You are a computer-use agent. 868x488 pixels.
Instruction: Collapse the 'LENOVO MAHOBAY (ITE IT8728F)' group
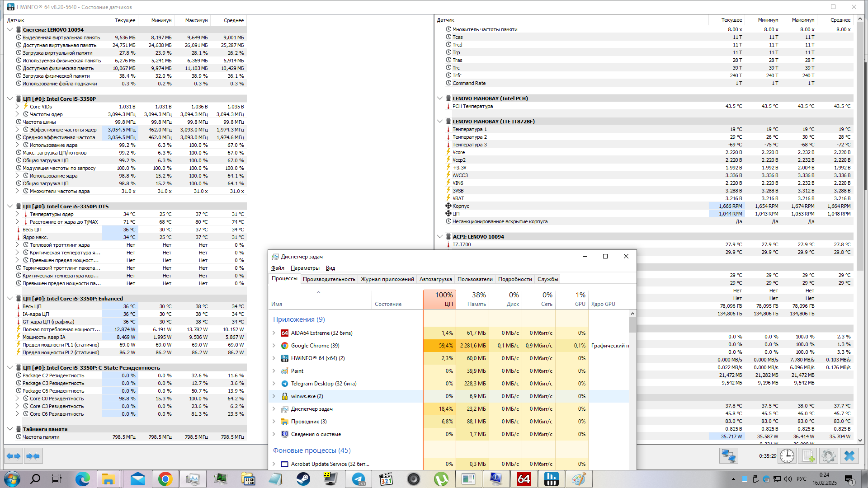pyautogui.click(x=440, y=122)
